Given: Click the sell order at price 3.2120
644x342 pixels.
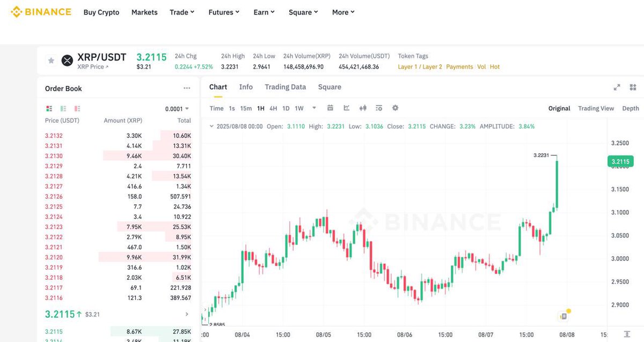Looking at the screenshot, I should pos(118,257).
